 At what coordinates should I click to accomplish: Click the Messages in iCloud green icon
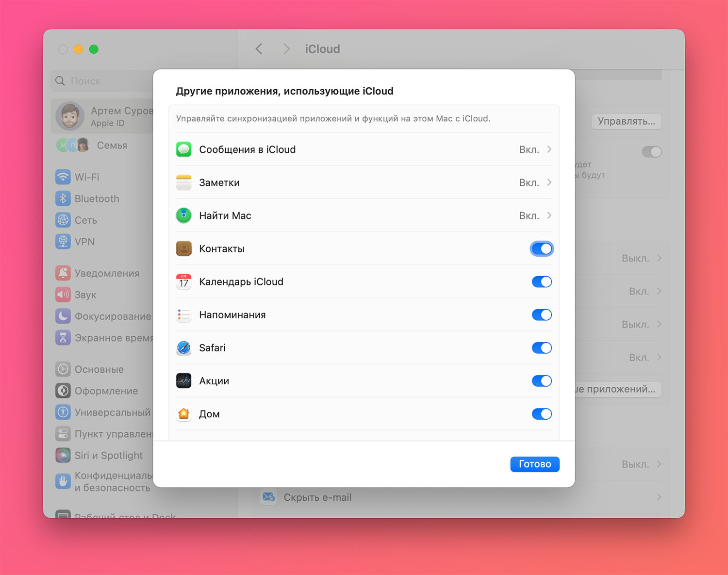183,149
